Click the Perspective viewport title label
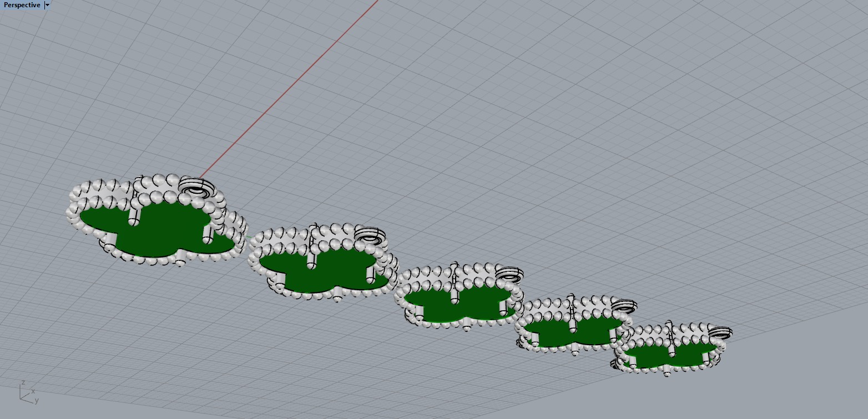The image size is (868, 419). click(22, 5)
